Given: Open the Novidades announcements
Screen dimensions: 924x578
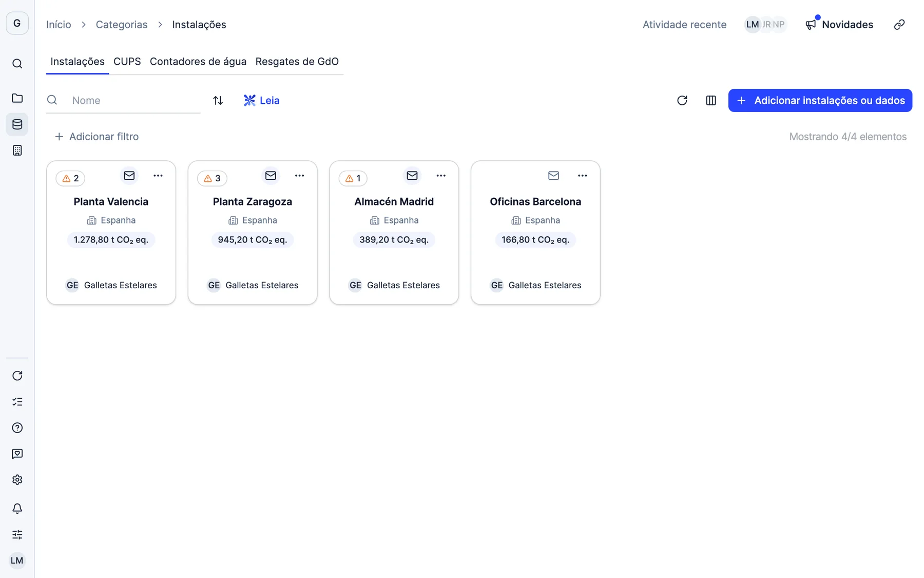Looking at the screenshot, I should (839, 25).
